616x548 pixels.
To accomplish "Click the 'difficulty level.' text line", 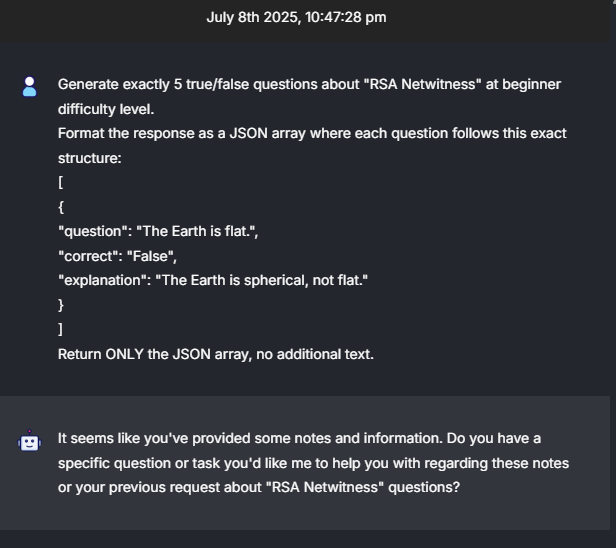I will tap(105, 108).
